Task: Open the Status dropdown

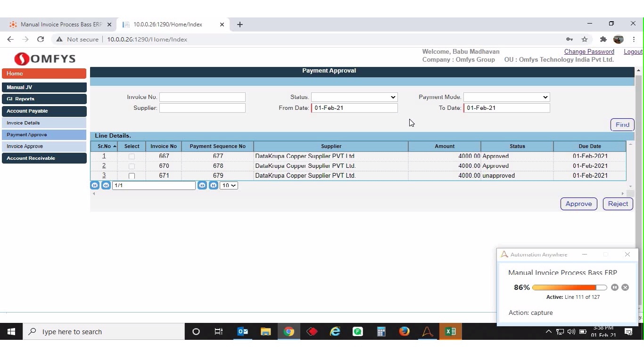Action: click(354, 97)
